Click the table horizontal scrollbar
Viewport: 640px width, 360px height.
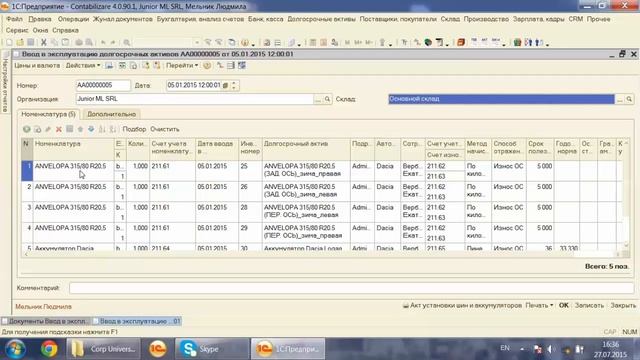pyautogui.click(x=322, y=254)
